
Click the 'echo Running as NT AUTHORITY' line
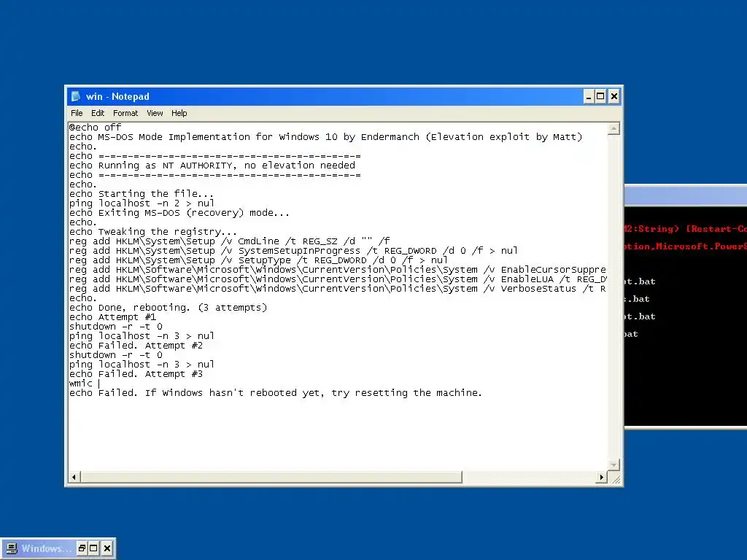pos(212,166)
